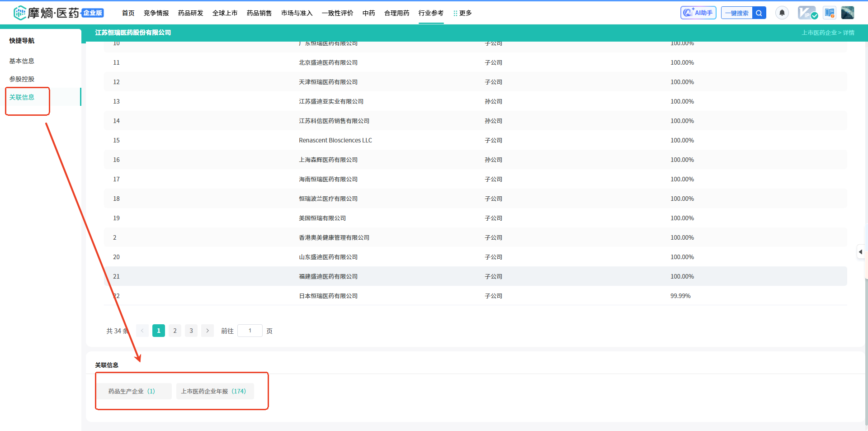Click 海南恒瑞医药有限公司 row name
Screen dimensions: 868x431
328,179
